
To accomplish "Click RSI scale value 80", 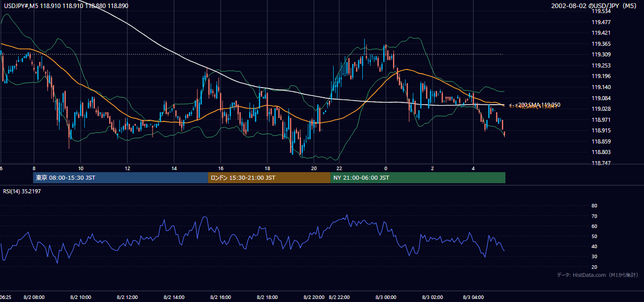I will point(594,206).
